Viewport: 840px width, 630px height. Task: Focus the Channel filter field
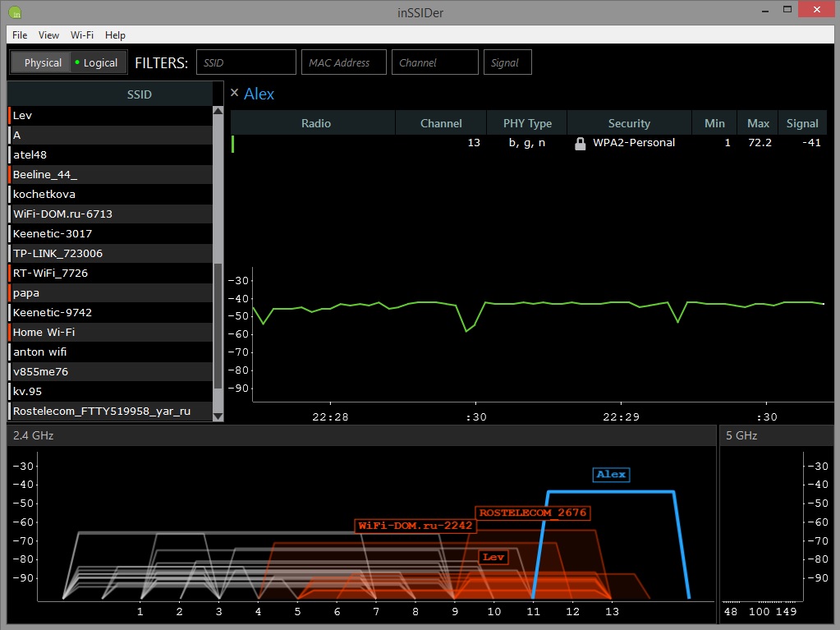434,62
